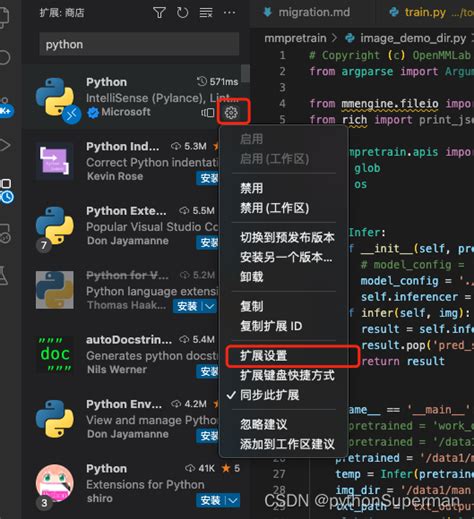
Task: Click the code line 'return result'
Action: point(403,361)
